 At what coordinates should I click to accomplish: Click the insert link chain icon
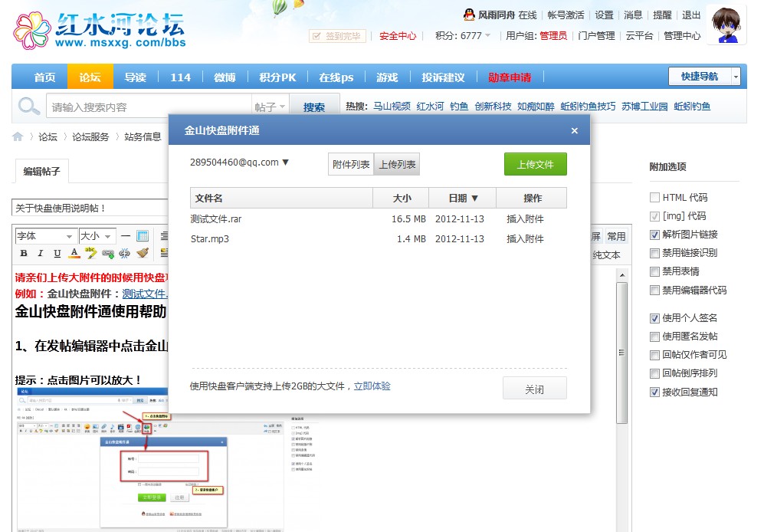[x=108, y=253]
